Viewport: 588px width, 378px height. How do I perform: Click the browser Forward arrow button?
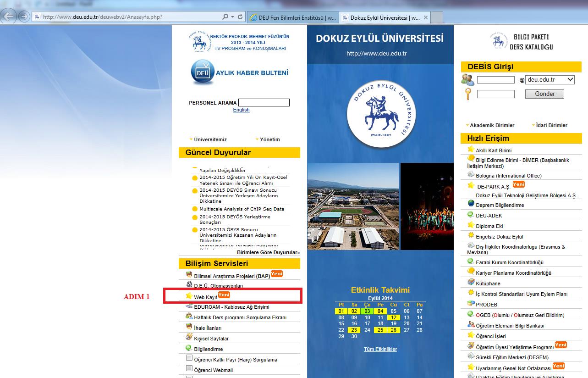click(24, 17)
